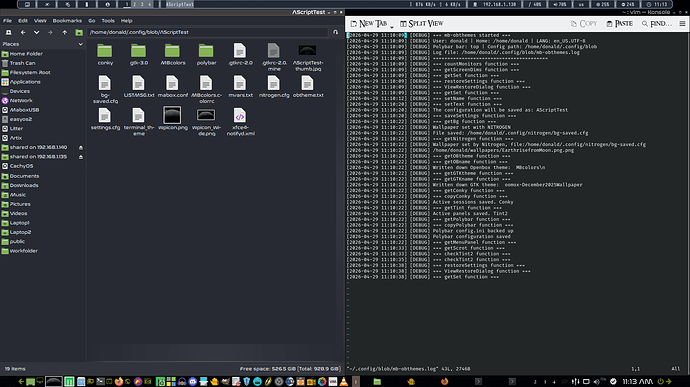Open the Help menu in file manager

(126, 21)
